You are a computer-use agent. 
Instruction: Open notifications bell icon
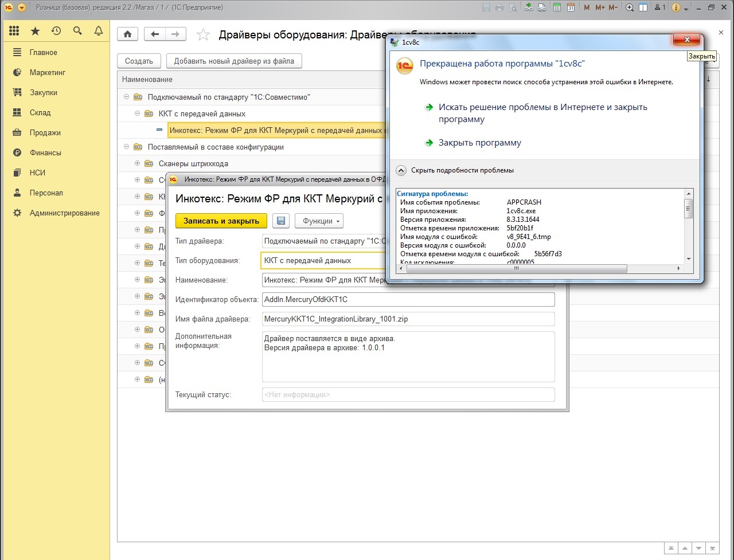(x=99, y=31)
